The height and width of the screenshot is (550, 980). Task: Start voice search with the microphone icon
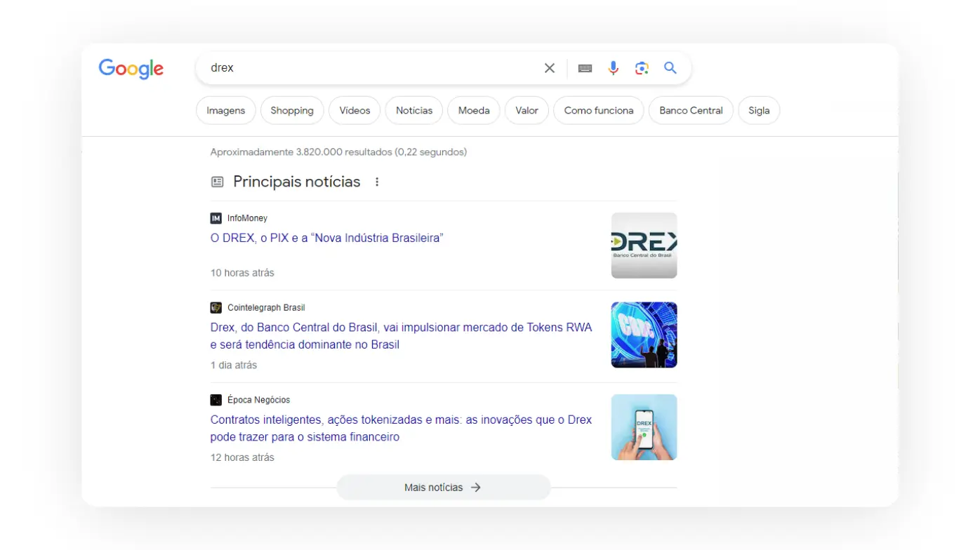613,67
